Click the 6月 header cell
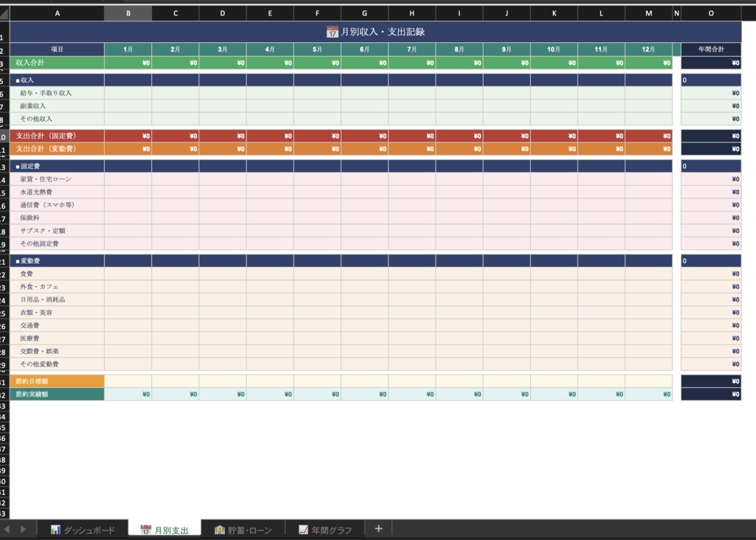756x540 pixels. tap(364, 49)
